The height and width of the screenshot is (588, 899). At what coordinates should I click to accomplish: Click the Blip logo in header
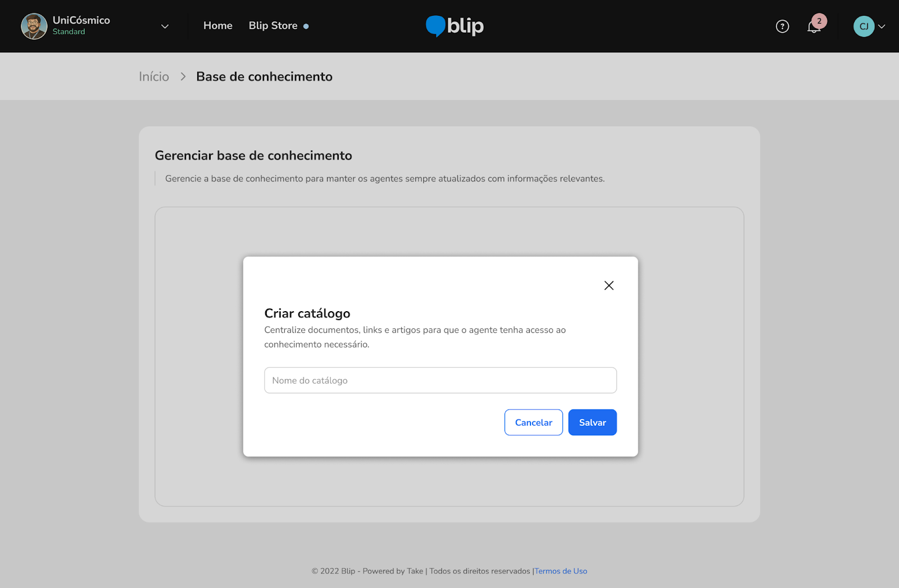[x=455, y=26]
